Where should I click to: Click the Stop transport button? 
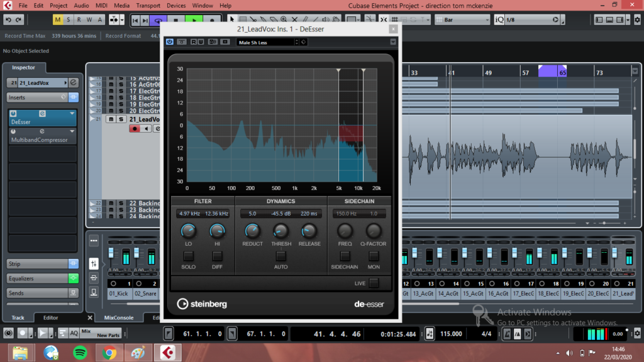(x=176, y=19)
